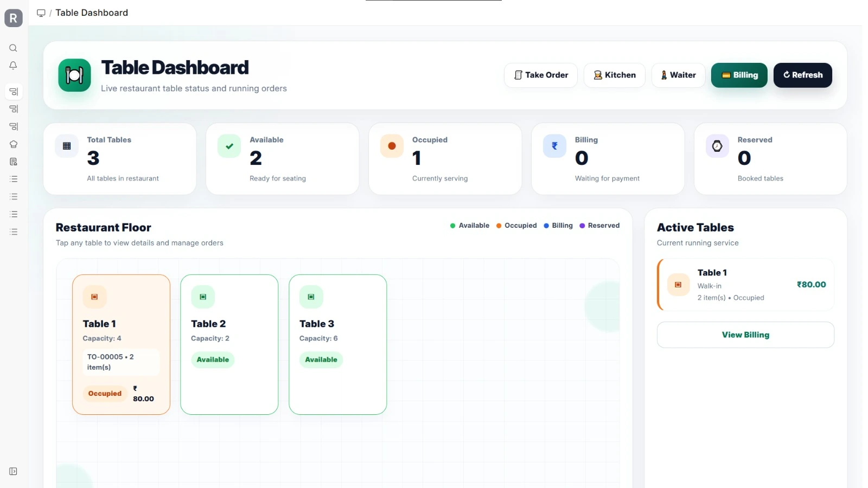Open Take Order from the header
Image resolution: width=868 pixels, height=488 pixels.
[x=541, y=75]
